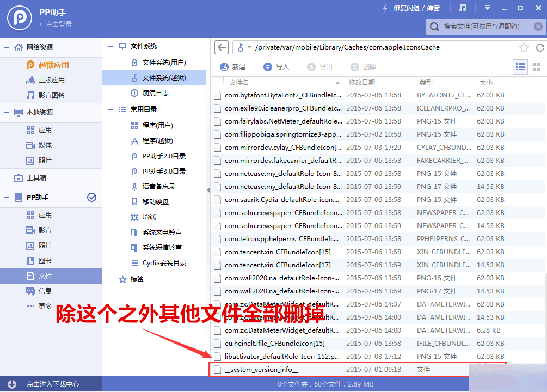Open 语音备忘录 directory
This screenshot has width=547, height=392.
pos(153,187)
